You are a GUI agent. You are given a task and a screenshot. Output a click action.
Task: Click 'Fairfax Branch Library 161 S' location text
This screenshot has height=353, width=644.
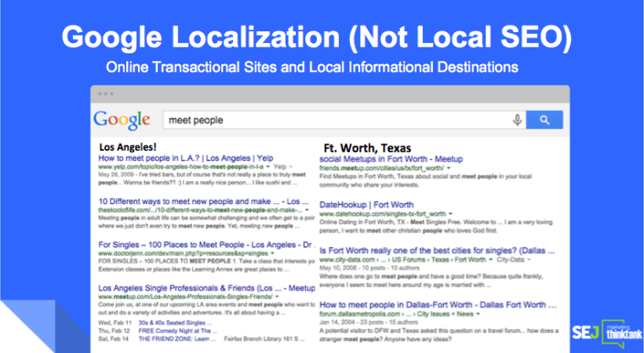coord(264,339)
